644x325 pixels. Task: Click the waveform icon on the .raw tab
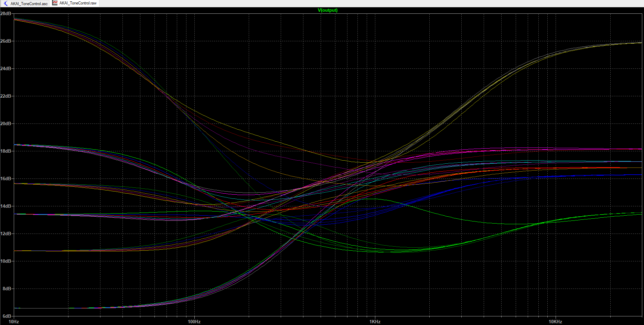pyautogui.click(x=55, y=3)
